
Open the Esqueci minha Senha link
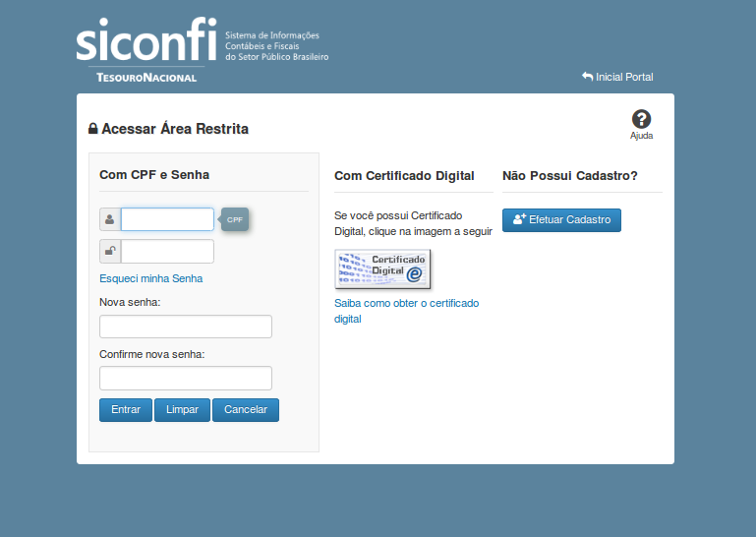[150, 278]
